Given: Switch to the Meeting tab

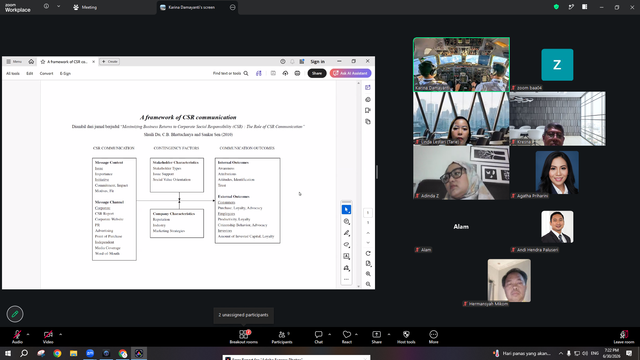Looking at the screenshot, I should tap(85, 7).
